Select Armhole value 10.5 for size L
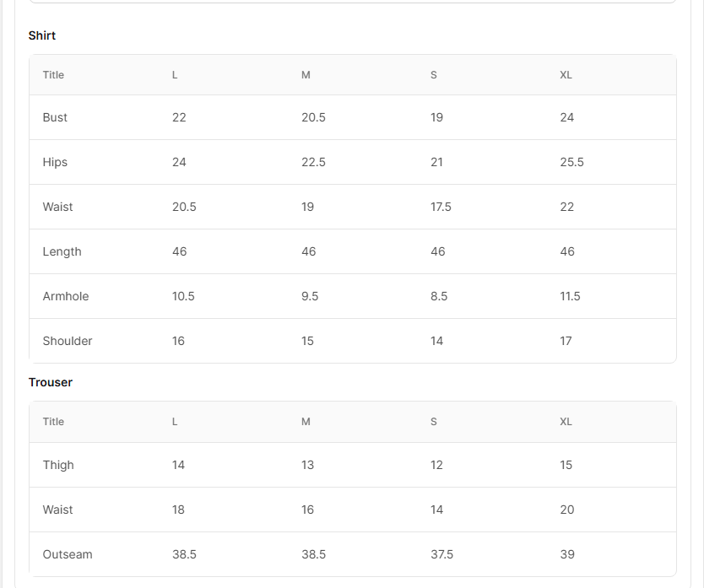The height and width of the screenshot is (588, 704). click(183, 296)
